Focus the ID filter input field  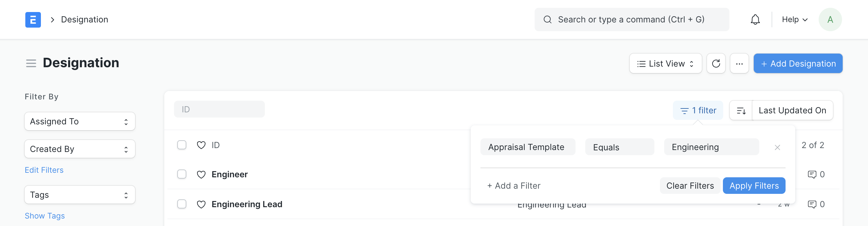[x=219, y=109]
